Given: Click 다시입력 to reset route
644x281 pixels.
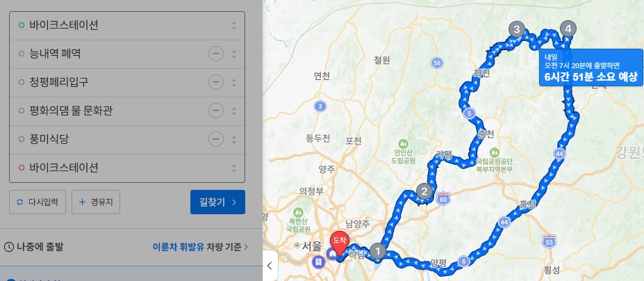Looking at the screenshot, I should coord(38,202).
